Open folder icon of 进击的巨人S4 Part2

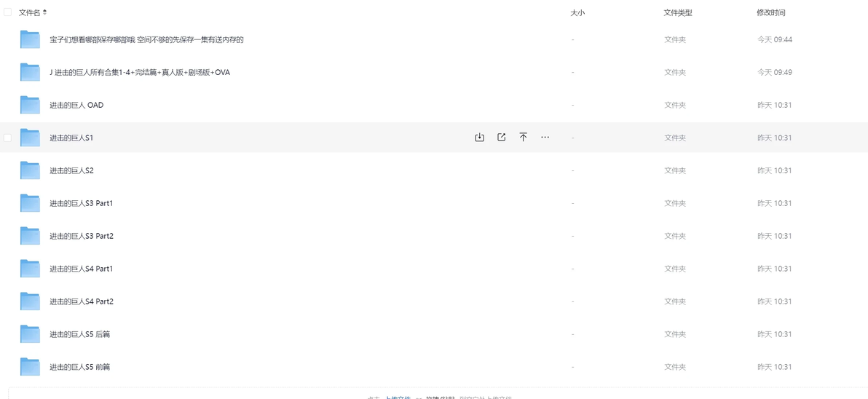30,301
